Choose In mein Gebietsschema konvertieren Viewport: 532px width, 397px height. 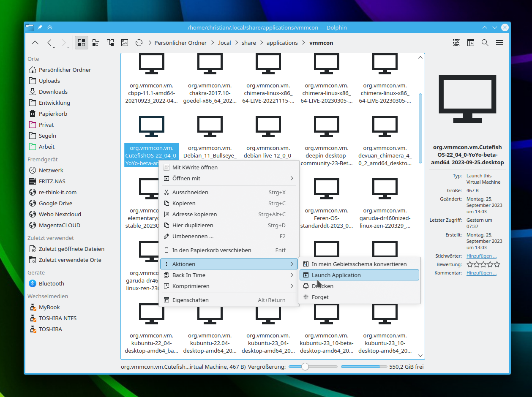[359, 264]
